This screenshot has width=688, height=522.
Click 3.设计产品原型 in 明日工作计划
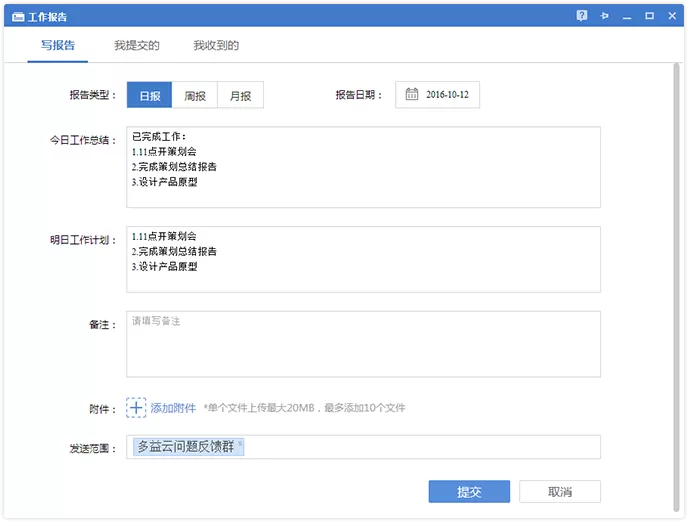pos(165,266)
